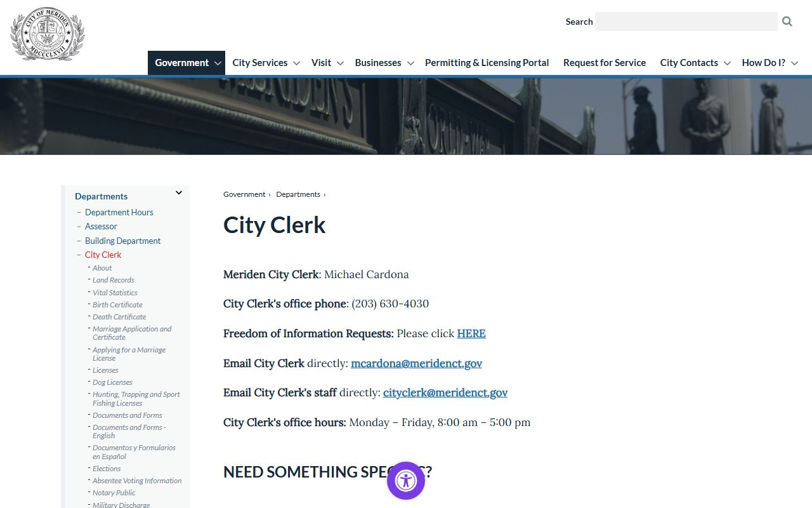Expand the Government dropdown chevron
Screen dimensions: 812x508
[x=218, y=63]
